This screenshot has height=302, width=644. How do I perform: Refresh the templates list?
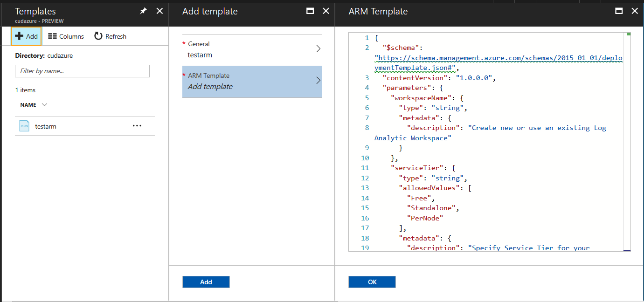(x=110, y=36)
